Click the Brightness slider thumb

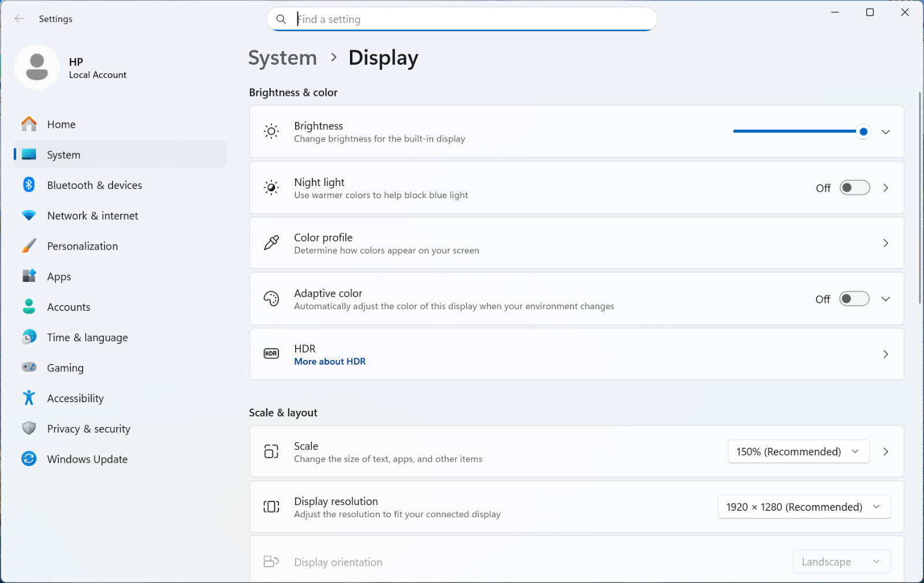pos(863,132)
